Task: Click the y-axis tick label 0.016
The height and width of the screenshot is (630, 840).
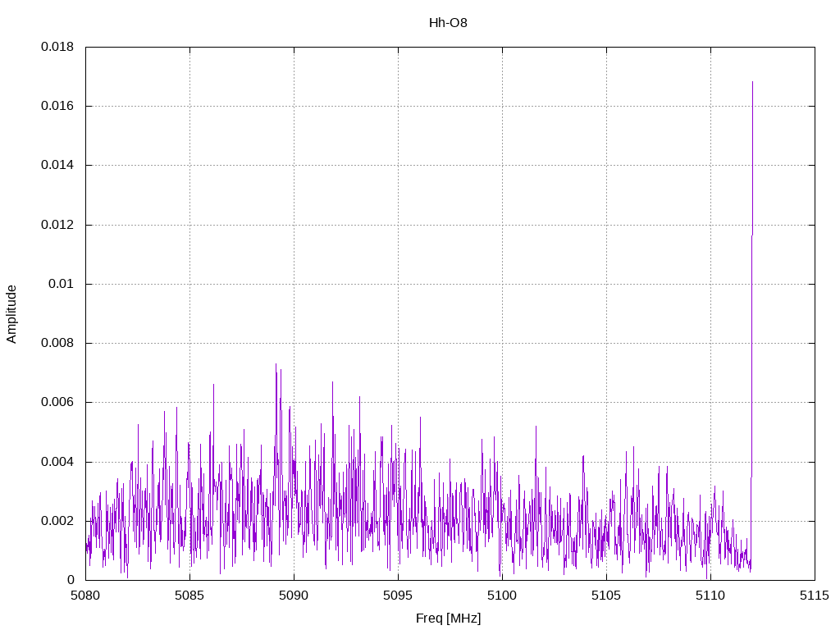Action: [57, 106]
